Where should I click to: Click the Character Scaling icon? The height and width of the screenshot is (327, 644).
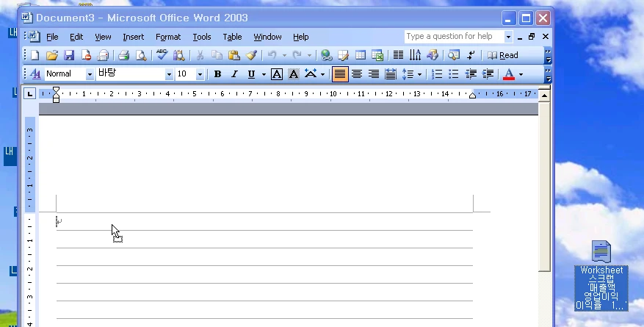tap(311, 74)
